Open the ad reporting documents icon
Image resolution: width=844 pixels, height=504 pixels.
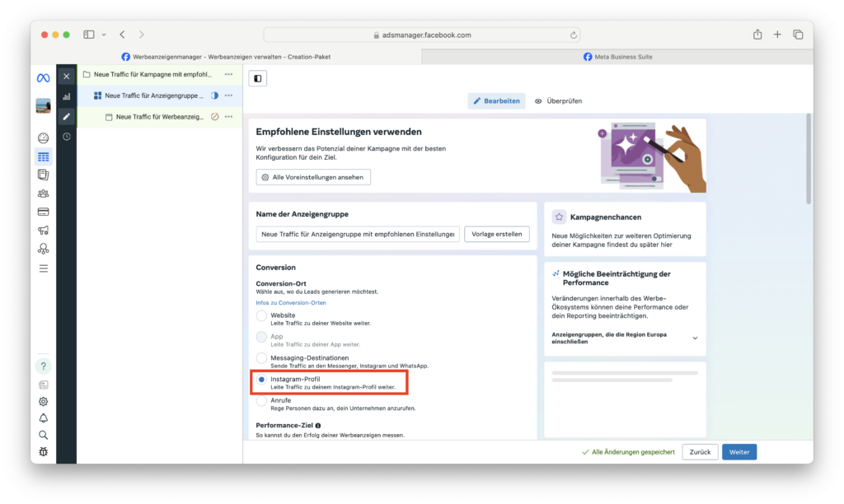click(x=43, y=175)
